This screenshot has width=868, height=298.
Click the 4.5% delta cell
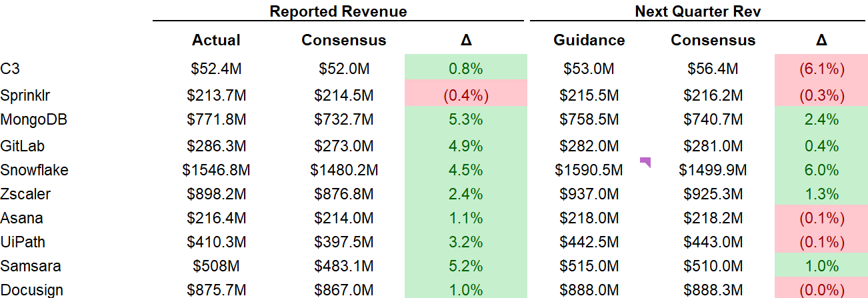pos(466,170)
